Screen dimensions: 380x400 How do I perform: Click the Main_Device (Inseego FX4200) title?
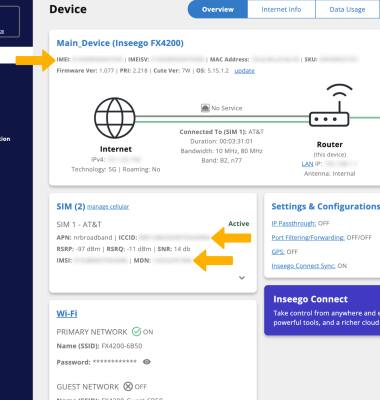coord(120,43)
